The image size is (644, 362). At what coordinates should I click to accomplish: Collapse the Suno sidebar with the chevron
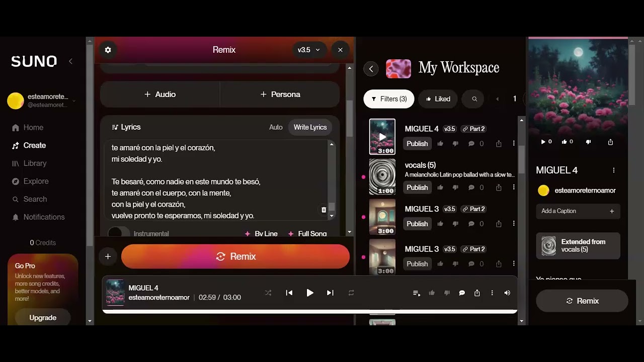tap(70, 61)
